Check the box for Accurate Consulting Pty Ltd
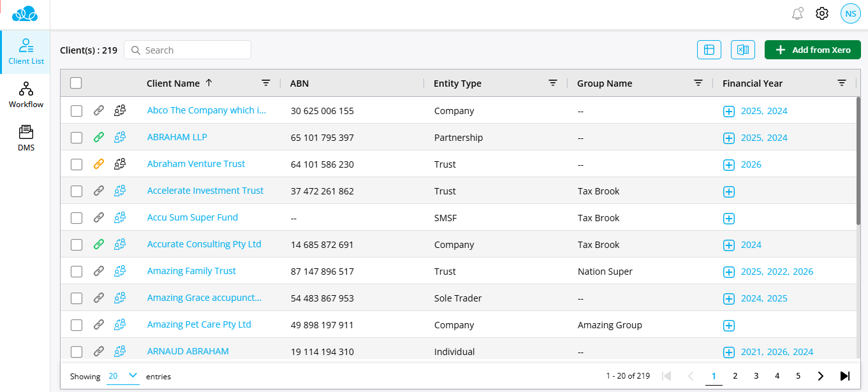The image size is (868, 392). click(x=77, y=244)
